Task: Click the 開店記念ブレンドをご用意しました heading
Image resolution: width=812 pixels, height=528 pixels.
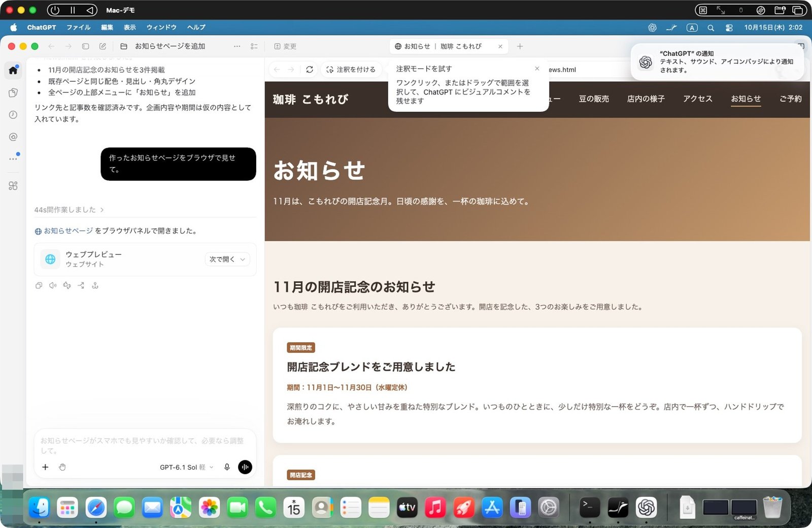Action: point(371,367)
